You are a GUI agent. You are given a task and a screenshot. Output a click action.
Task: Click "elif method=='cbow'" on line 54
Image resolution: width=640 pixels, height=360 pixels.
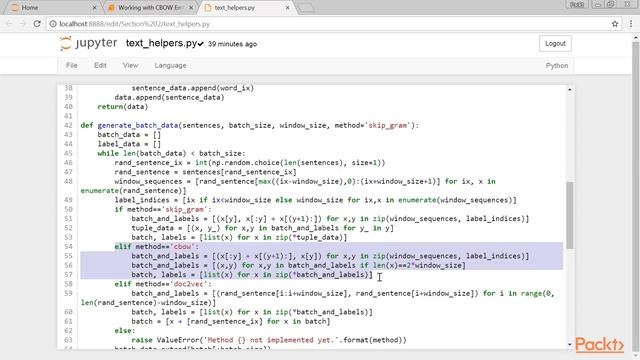(x=156, y=247)
